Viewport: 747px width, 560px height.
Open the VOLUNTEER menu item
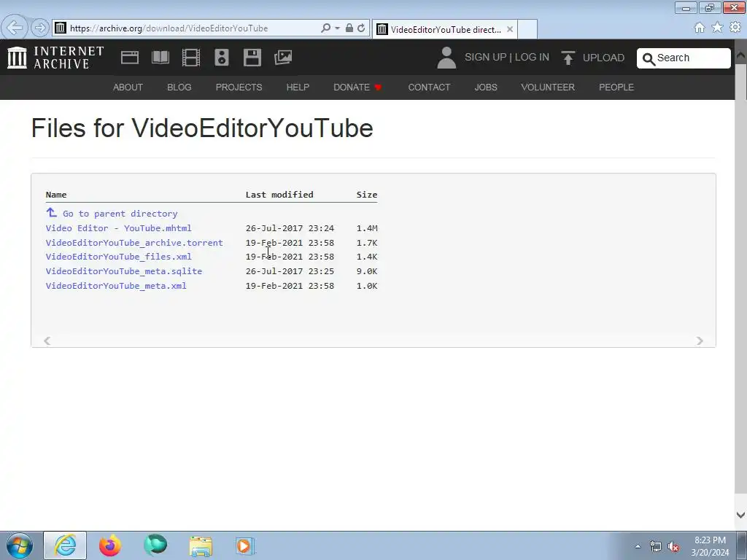pyautogui.click(x=548, y=87)
